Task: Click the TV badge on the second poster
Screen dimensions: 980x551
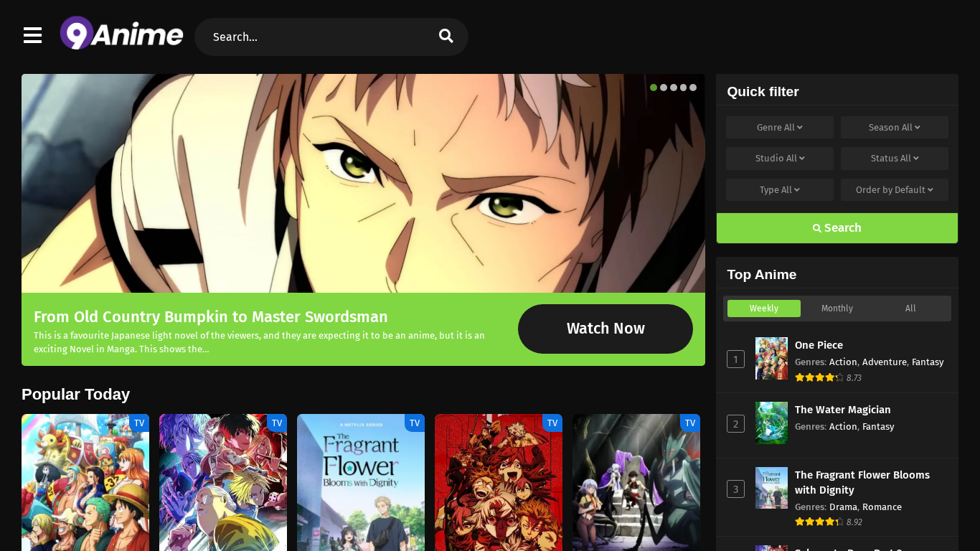Action: [x=277, y=423]
